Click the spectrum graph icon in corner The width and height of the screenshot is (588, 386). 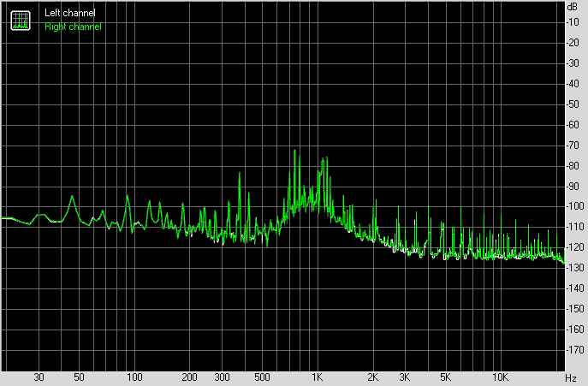(x=21, y=21)
